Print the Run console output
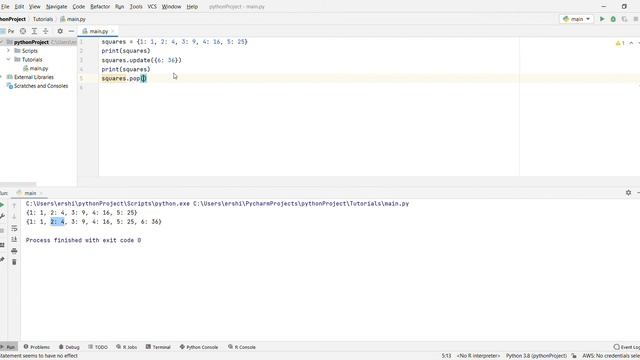Viewport: 640px width, 360px height. (x=14, y=251)
